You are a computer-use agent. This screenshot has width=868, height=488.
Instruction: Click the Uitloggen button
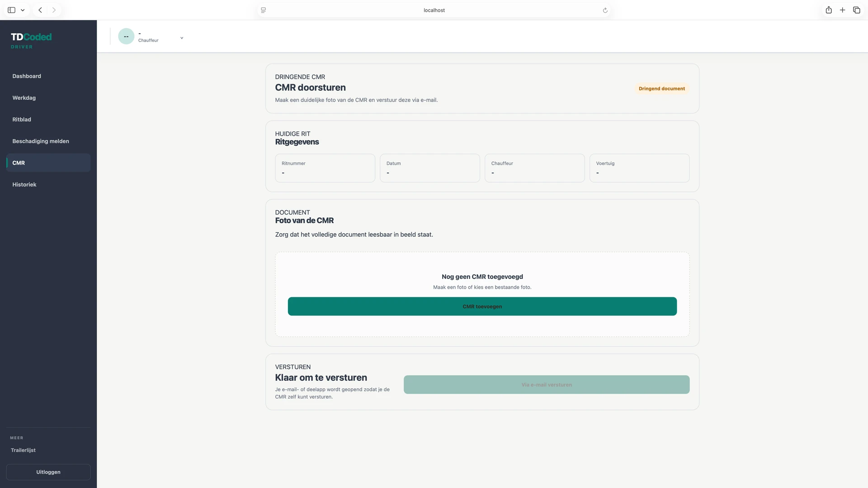point(48,472)
